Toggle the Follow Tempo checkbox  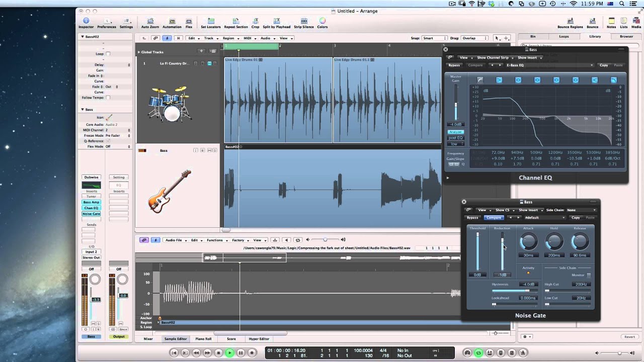(x=108, y=98)
